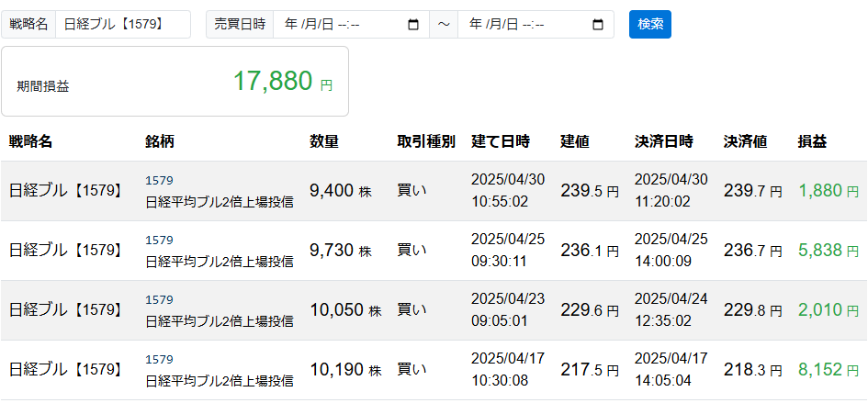
Task: Click profit value 2,010 円
Action: [x=829, y=310]
